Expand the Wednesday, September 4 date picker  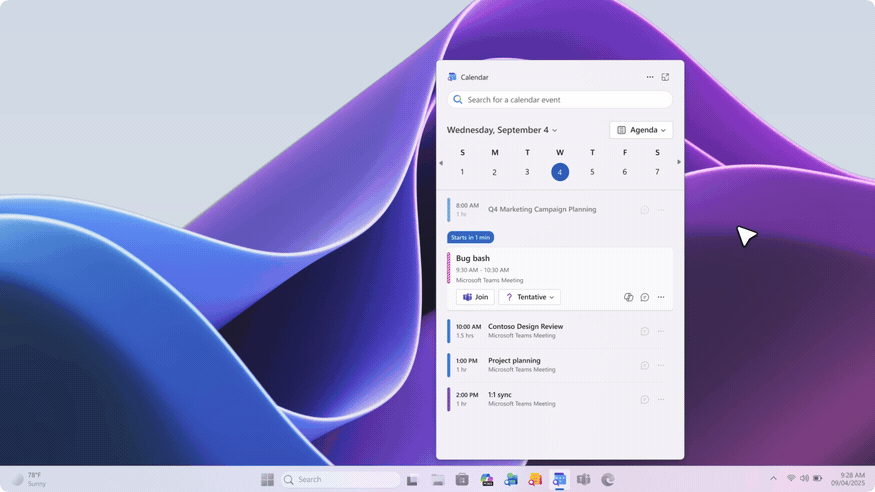[502, 130]
